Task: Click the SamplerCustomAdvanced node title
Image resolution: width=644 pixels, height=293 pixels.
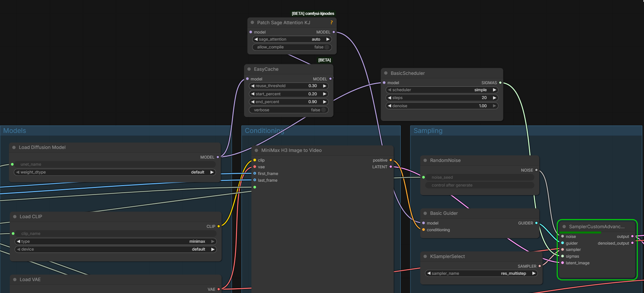Action: (x=597, y=227)
